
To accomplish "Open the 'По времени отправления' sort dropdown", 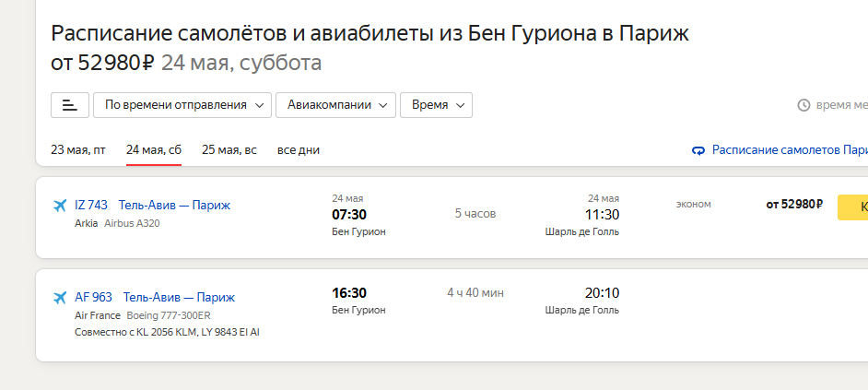I will point(182,105).
